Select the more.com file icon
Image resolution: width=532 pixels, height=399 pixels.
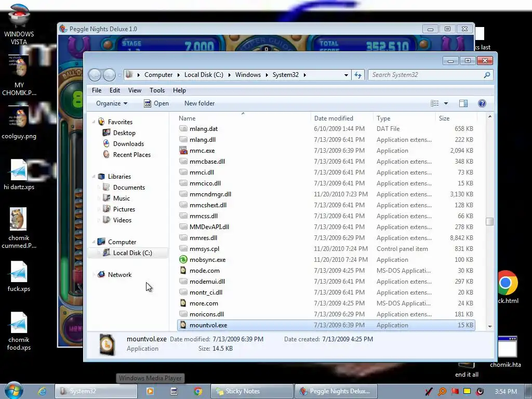tap(183, 303)
